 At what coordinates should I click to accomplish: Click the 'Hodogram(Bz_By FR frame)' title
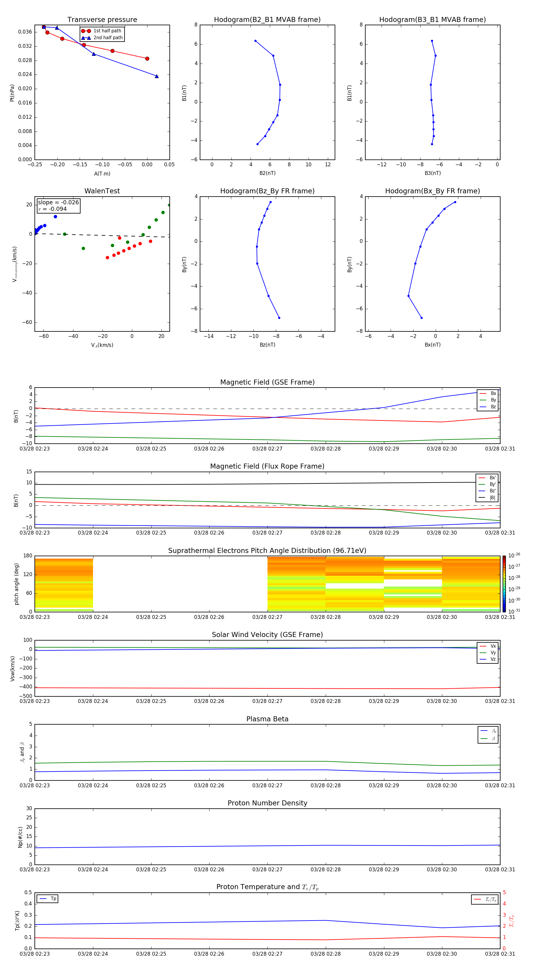(267, 191)
